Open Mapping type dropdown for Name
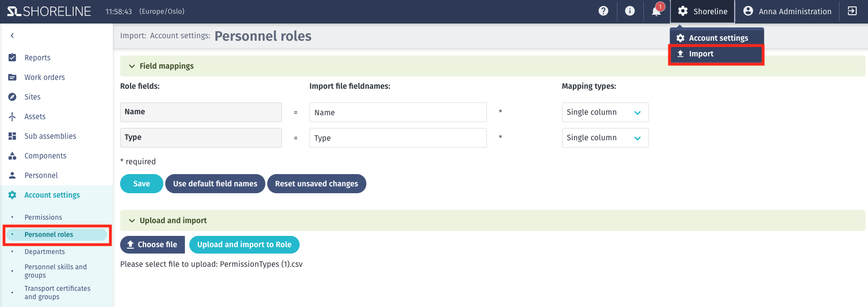 pos(605,112)
